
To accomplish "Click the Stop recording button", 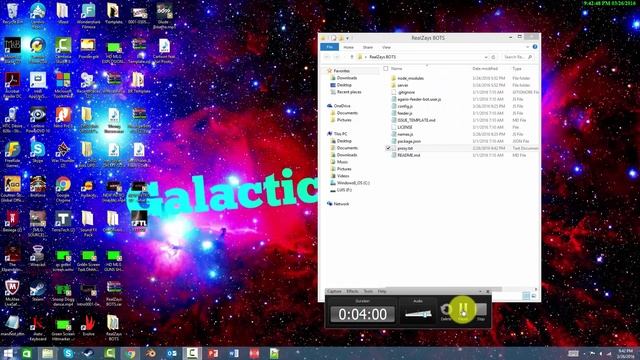I will point(481,311).
